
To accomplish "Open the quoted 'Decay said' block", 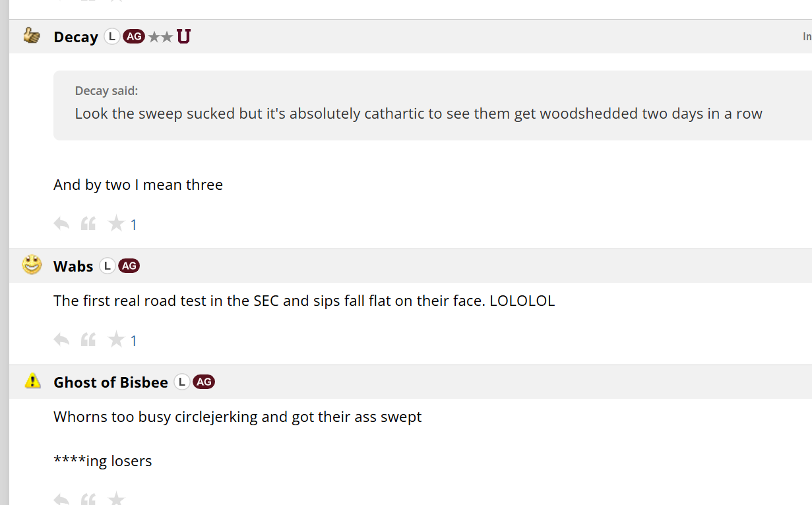I will coord(432,105).
